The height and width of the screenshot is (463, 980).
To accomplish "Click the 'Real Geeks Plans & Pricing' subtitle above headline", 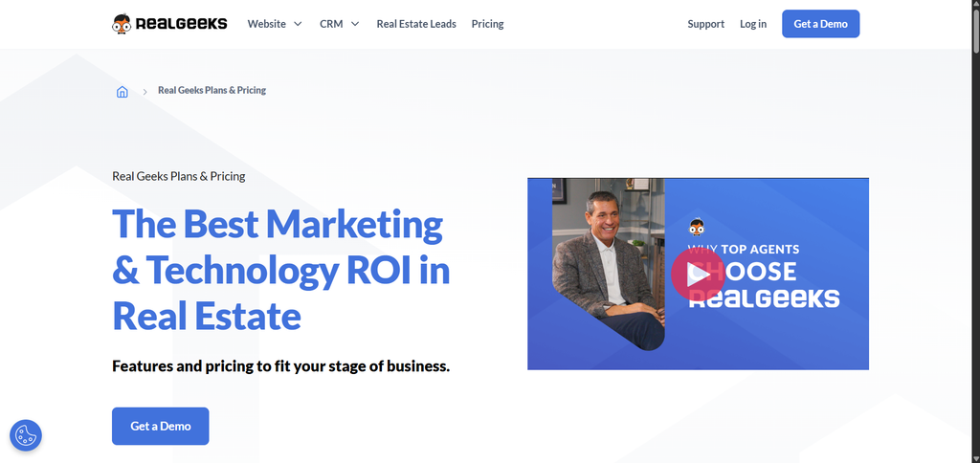I will point(179,176).
